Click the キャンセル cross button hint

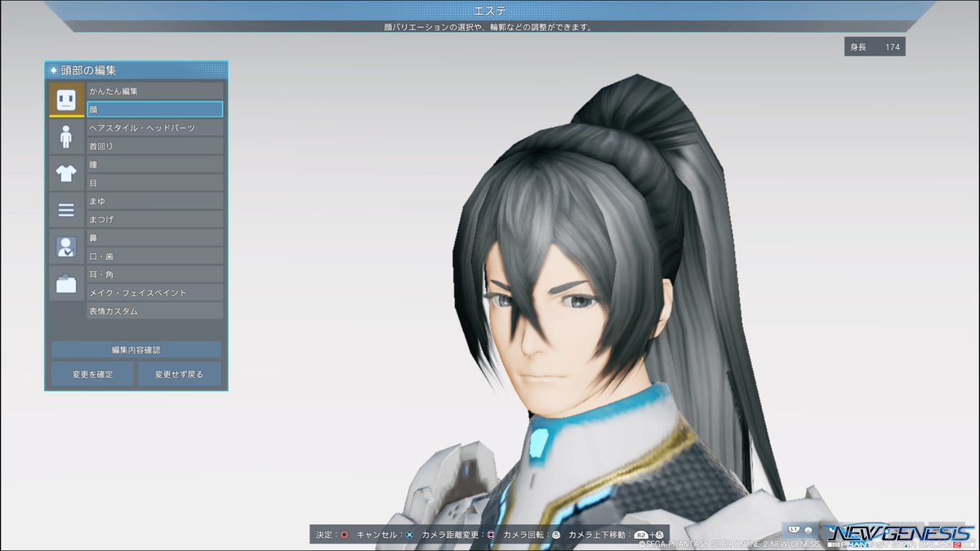[x=410, y=535]
